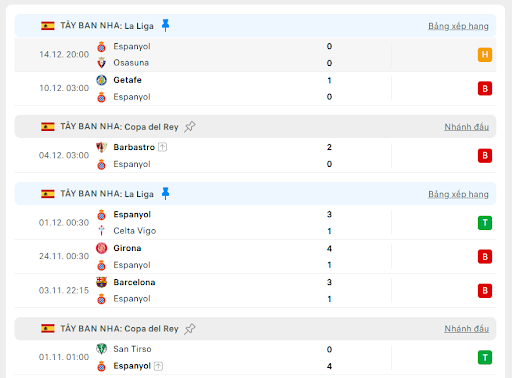Click the Barcelona club crest

(x=101, y=282)
